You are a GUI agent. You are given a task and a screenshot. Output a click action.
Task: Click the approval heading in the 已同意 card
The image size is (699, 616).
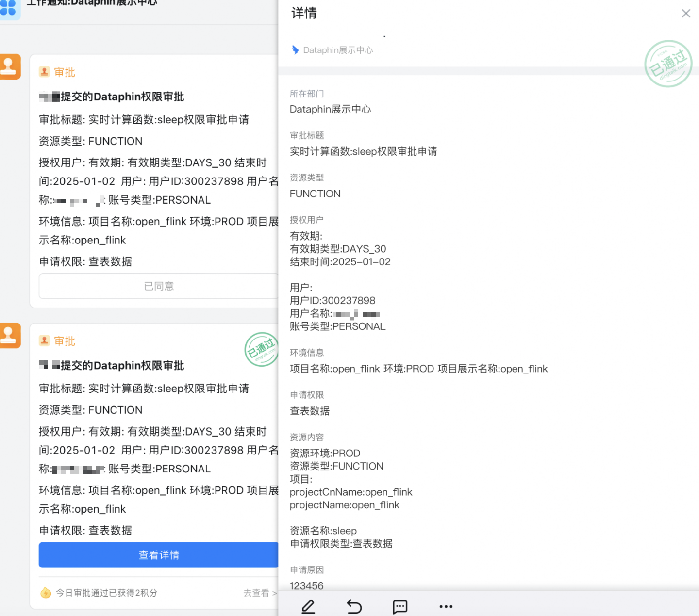112,97
